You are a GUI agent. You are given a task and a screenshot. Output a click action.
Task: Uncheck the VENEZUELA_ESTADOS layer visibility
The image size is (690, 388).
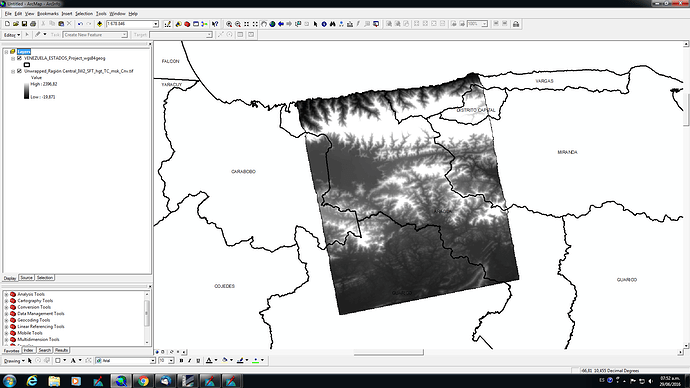(x=19, y=58)
